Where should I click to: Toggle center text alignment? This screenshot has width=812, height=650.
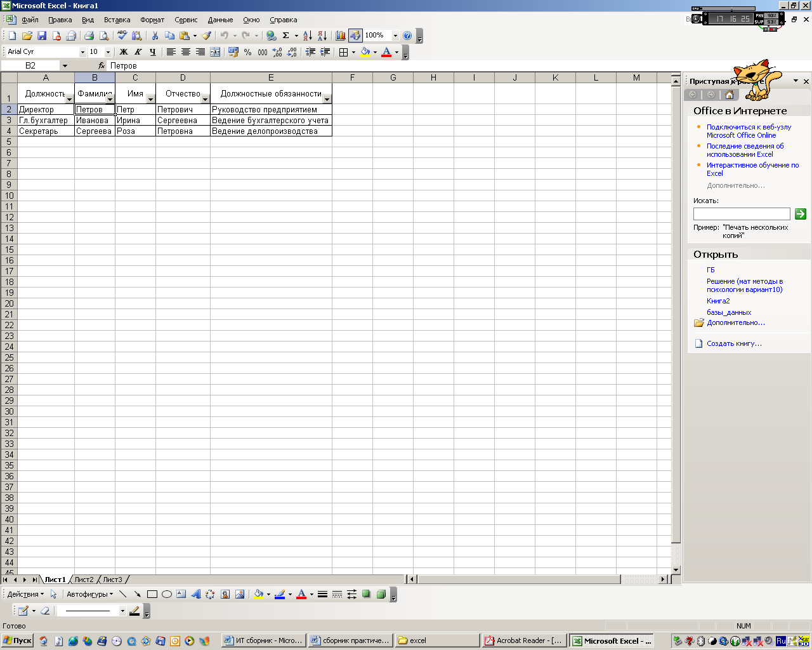click(186, 52)
